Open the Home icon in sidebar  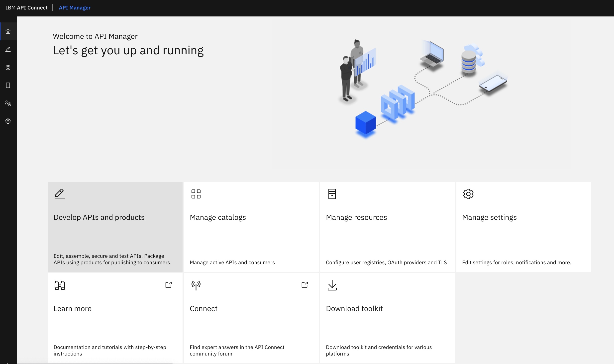point(8,31)
